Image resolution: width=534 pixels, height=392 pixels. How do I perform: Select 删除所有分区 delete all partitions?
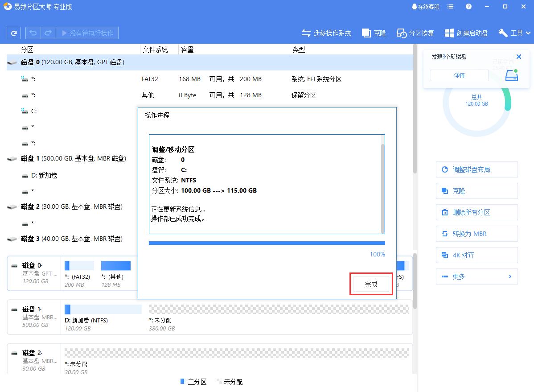tap(476, 212)
